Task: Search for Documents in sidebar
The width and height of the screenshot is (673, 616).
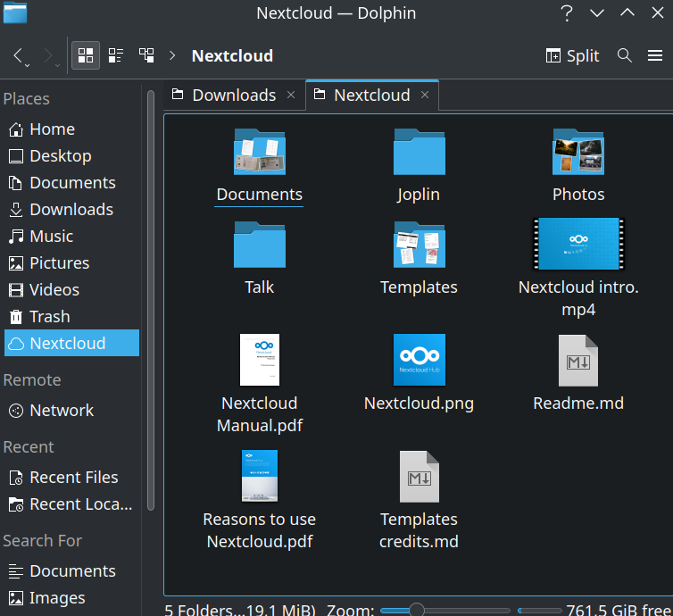Action: [x=71, y=571]
